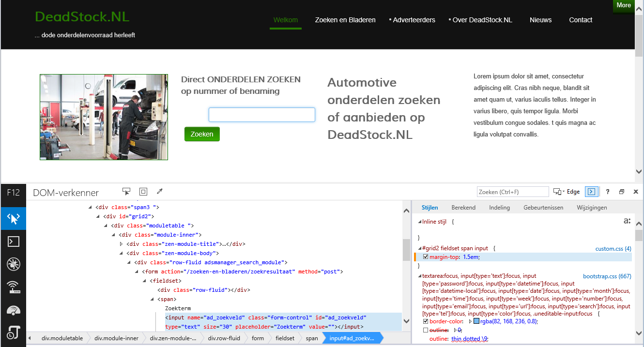Open the F12 tools help question mark
The image size is (644, 347).
pyautogui.click(x=608, y=192)
